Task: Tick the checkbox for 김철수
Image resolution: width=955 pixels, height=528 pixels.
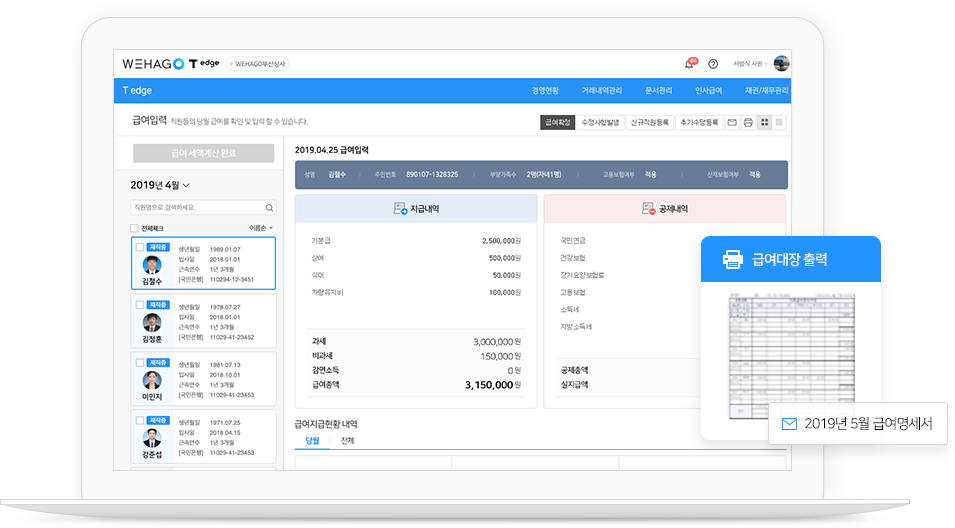Action: pos(139,246)
